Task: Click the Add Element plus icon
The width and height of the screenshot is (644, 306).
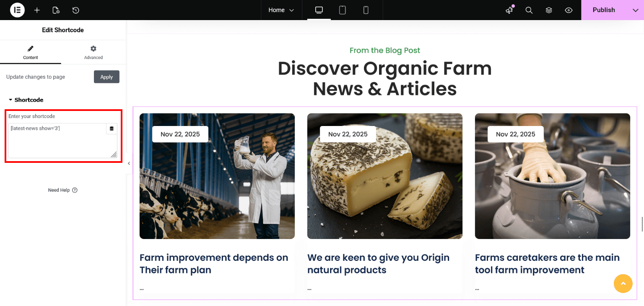Action: 37,10
